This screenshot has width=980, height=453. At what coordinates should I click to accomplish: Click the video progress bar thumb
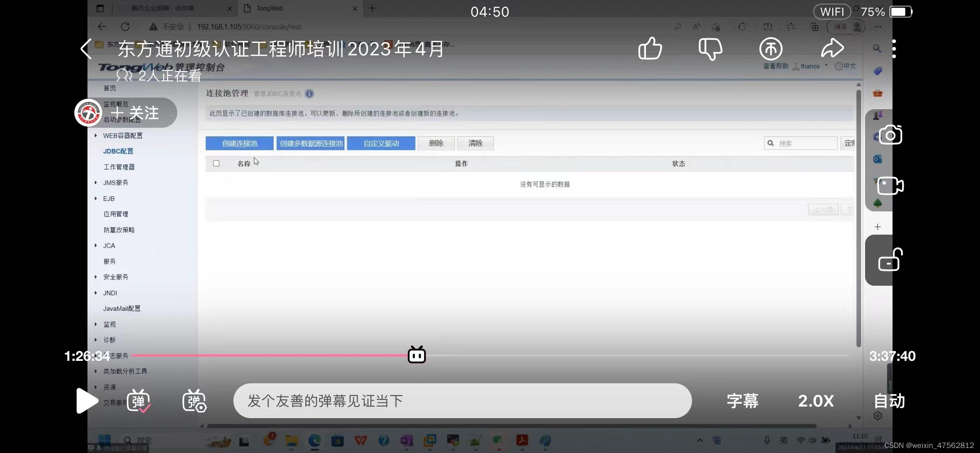tap(417, 355)
